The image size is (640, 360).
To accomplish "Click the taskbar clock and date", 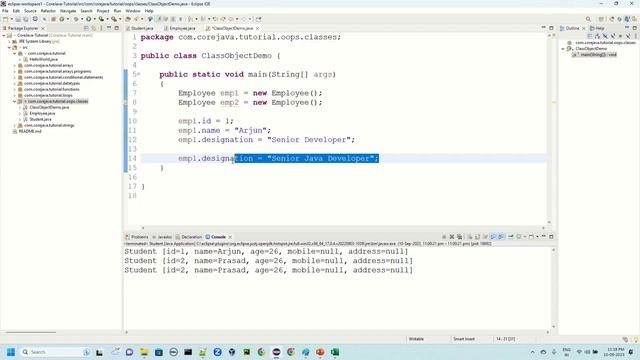I will (615, 352).
